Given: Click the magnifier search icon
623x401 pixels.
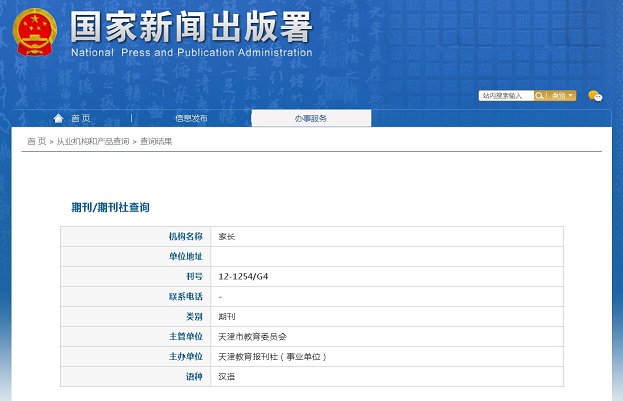Looking at the screenshot, I should click(x=541, y=96).
